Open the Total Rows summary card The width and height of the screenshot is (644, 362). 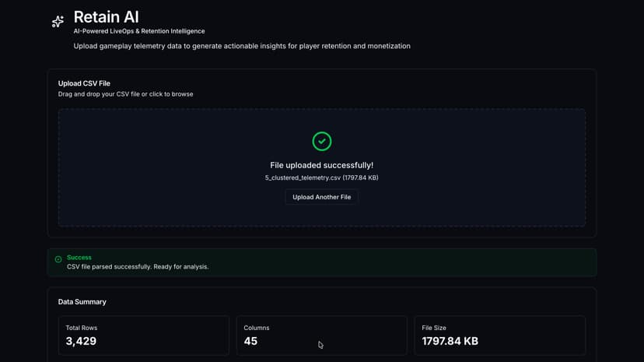(x=144, y=336)
